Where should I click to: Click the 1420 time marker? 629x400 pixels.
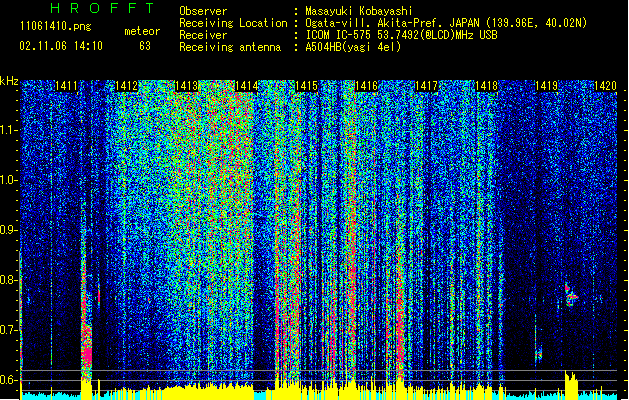coord(605,86)
